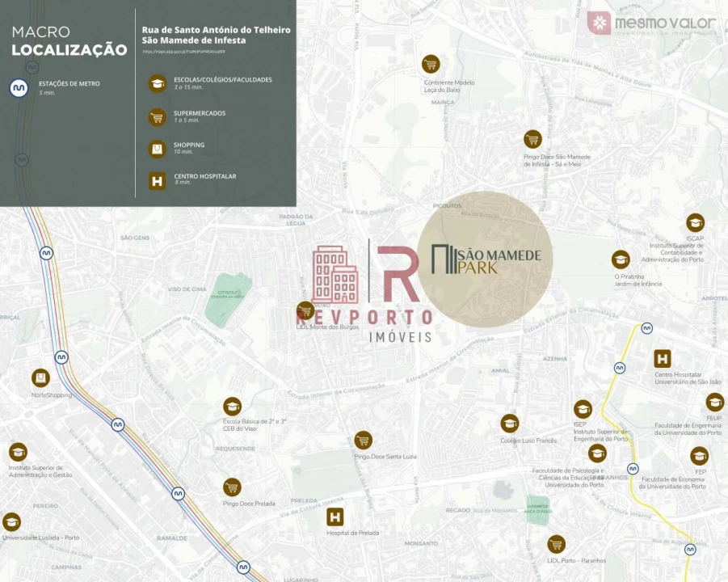
Task: Click the Continente Modelo Leça do Balio cart icon
Action: point(431,65)
